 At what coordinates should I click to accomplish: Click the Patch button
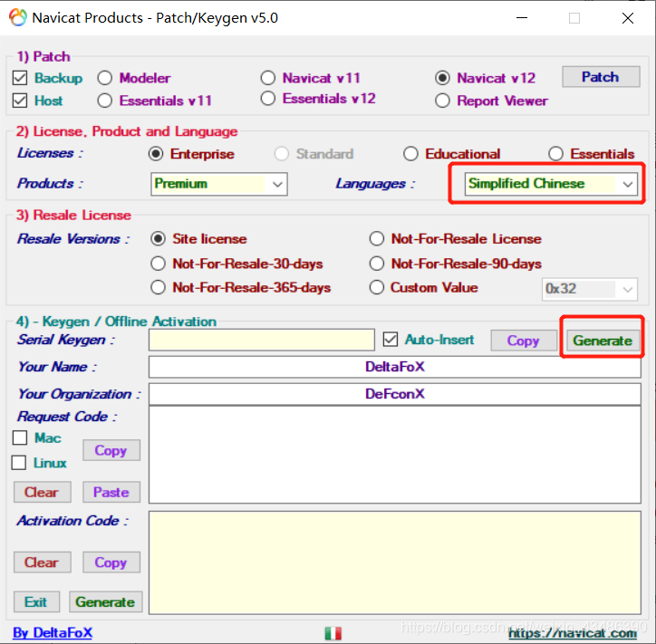coord(601,77)
